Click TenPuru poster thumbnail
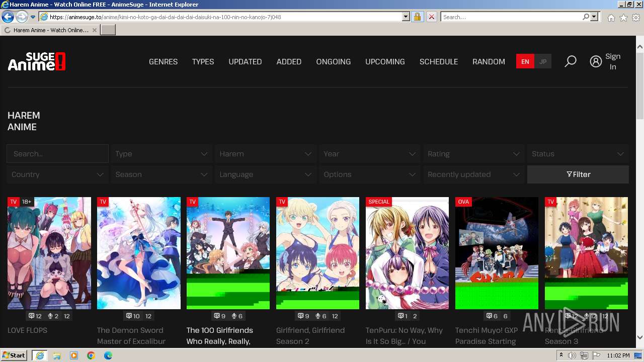The width and height of the screenshot is (644, 362). click(x=407, y=253)
